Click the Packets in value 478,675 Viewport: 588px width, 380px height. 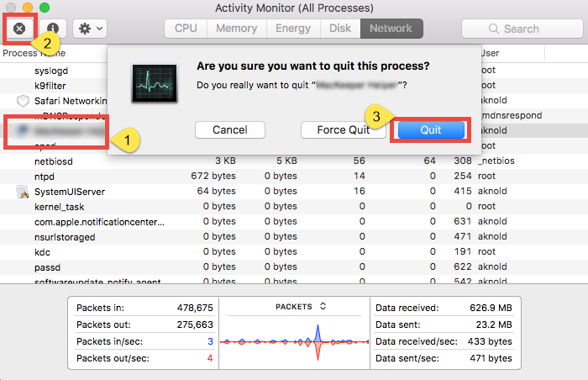click(195, 308)
